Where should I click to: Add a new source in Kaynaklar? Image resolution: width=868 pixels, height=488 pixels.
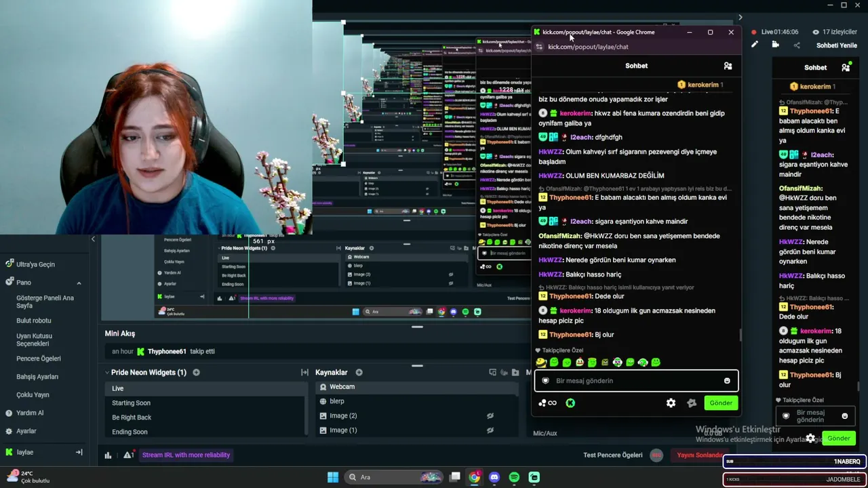[x=359, y=372]
